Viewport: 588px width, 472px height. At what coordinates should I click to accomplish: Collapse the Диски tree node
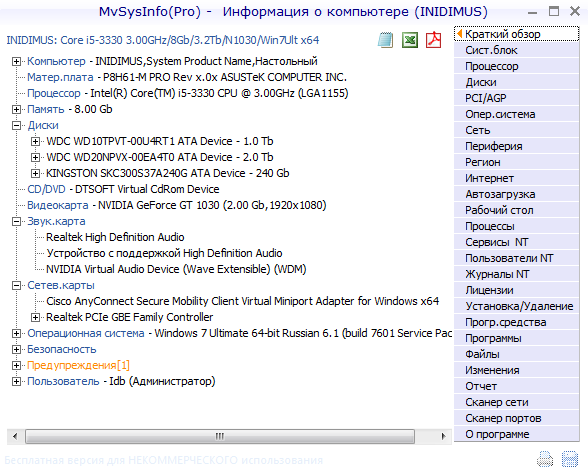tap(16, 126)
